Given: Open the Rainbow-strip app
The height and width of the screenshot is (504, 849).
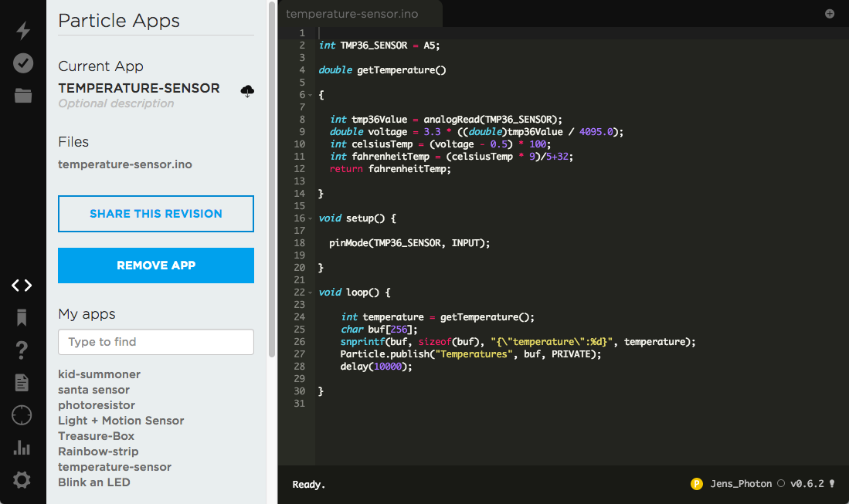Looking at the screenshot, I should pos(98,452).
